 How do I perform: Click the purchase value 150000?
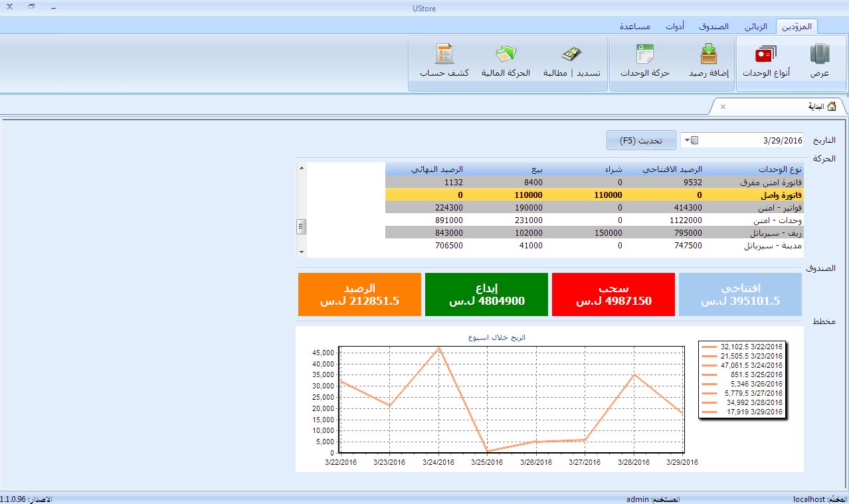(x=608, y=233)
